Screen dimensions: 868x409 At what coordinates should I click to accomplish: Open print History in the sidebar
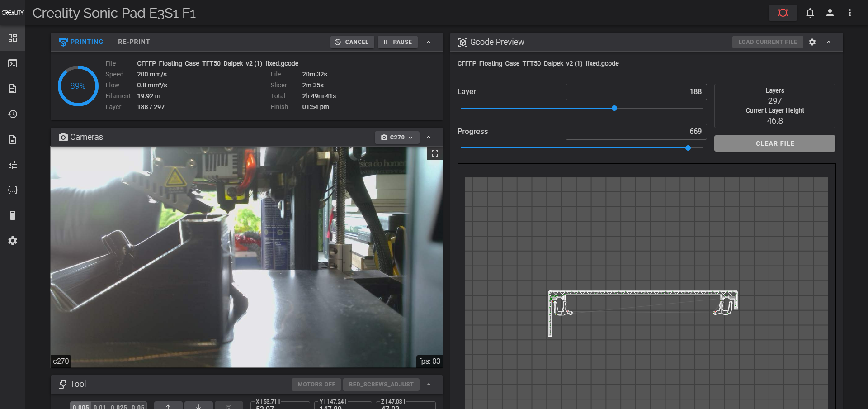[x=13, y=114]
